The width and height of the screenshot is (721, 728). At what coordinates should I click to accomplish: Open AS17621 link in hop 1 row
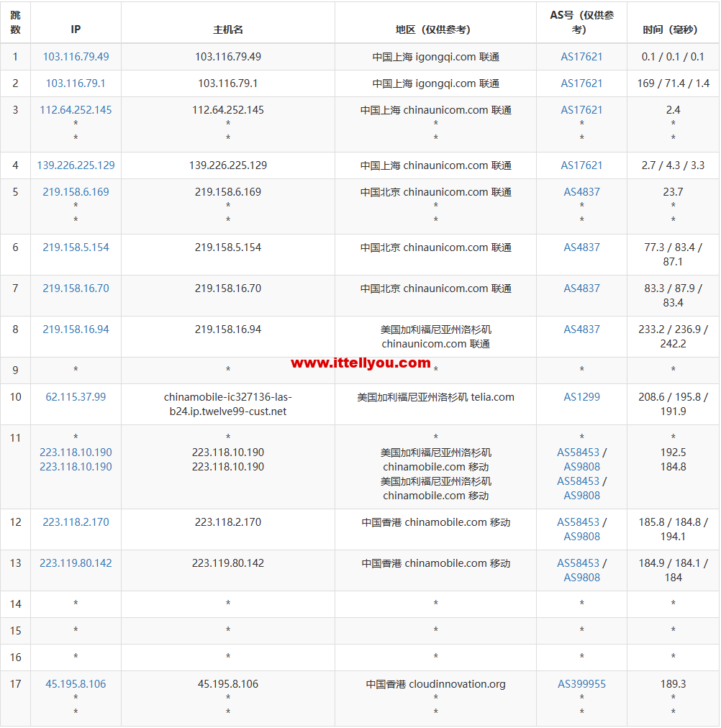point(581,57)
